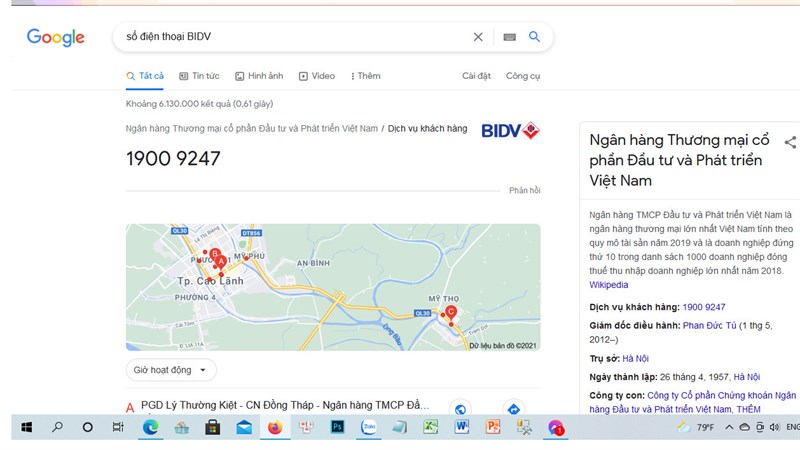Open the Wikipedia link in knowledge panel
The width and height of the screenshot is (800, 450).
609,285
